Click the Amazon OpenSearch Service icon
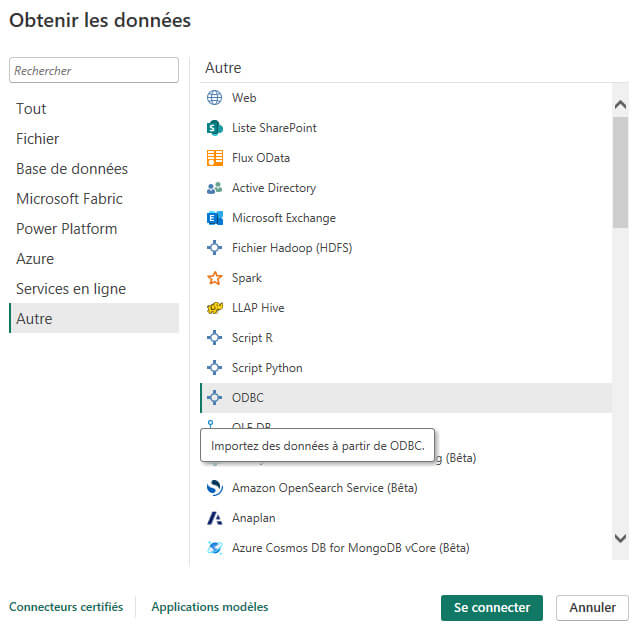 (214, 488)
